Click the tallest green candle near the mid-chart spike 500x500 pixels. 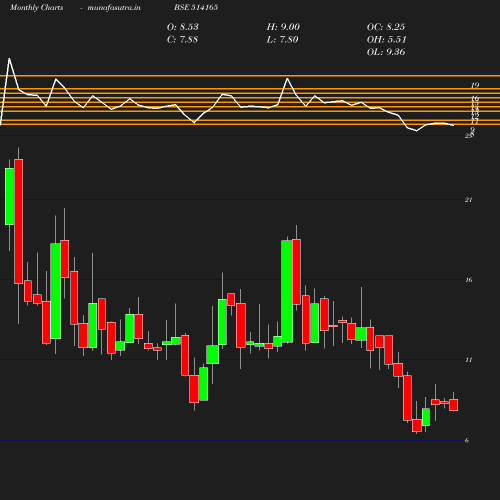pyautogui.click(x=287, y=291)
